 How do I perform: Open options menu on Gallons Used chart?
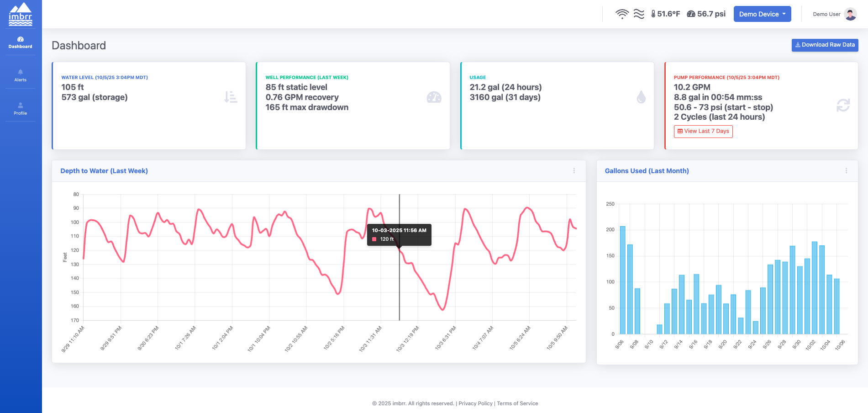[x=846, y=170]
